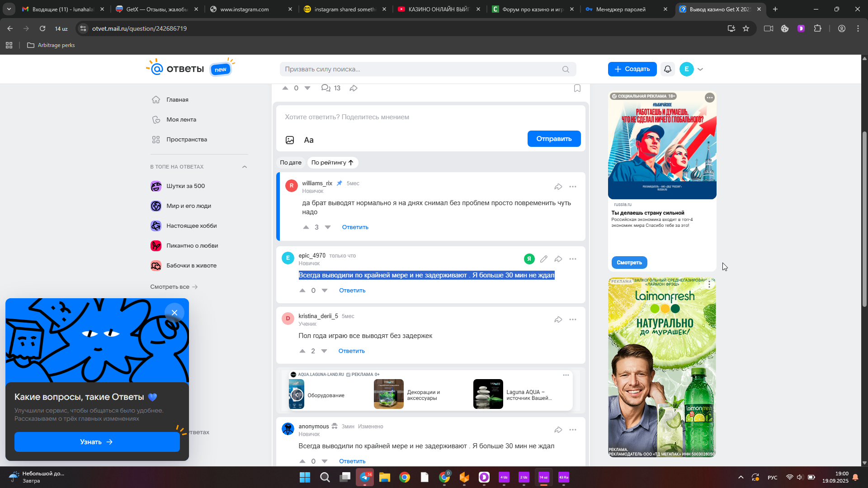Image resolution: width=868 pixels, height=488 pixels.
Task: Bookmark this page with the star icon
Action: (746, 28)
